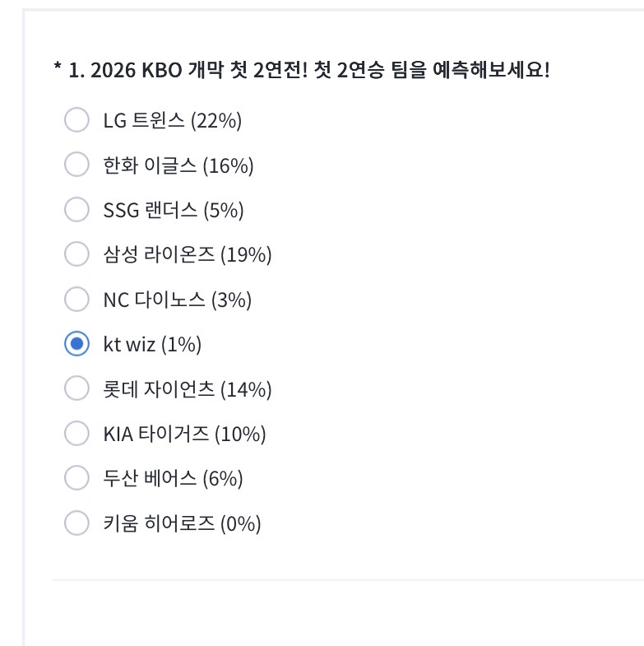Pick the SSG 랜더스 radio circle
Viewport: 644px width, 646px height.
point(76,210)
